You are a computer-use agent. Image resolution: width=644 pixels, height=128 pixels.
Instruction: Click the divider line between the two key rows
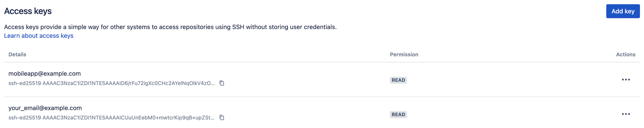322,97
